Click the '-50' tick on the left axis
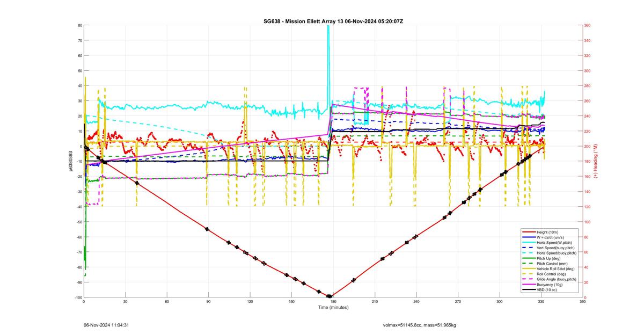 pyautogui.click(x=78, y=222)
